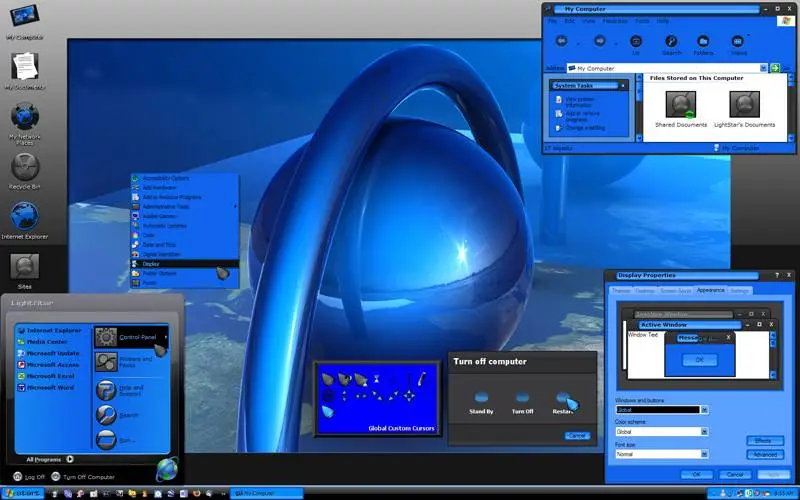
Task: Click the clock in the system tray
Action: [783, 493]
